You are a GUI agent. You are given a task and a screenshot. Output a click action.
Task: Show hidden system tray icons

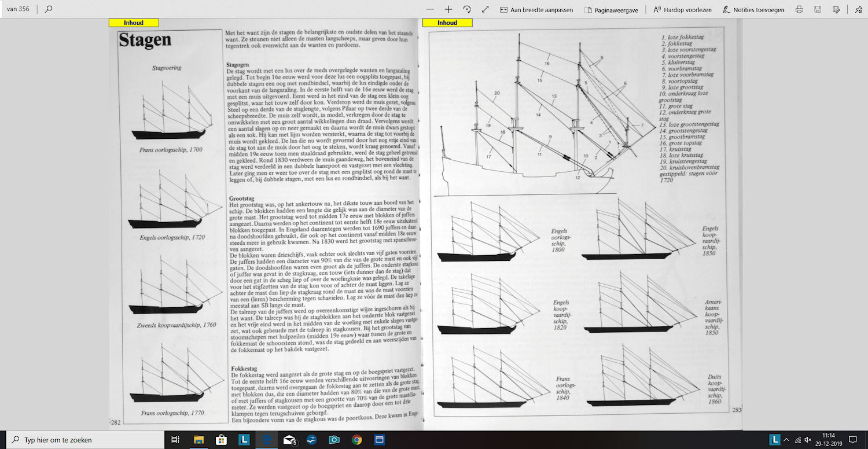(788, 440)
